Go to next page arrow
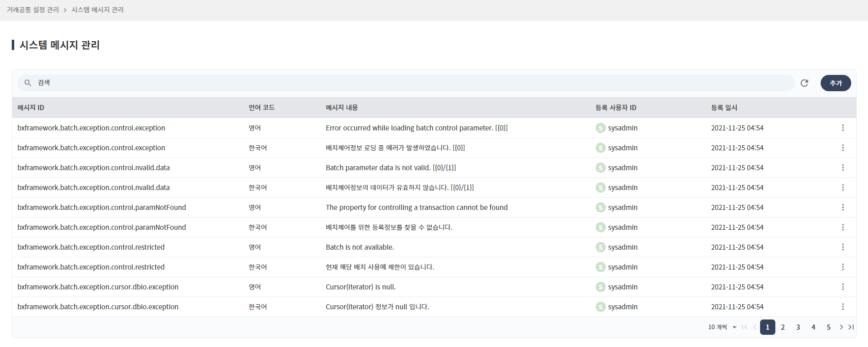868x347 pixels. click(x=841, y=327)
